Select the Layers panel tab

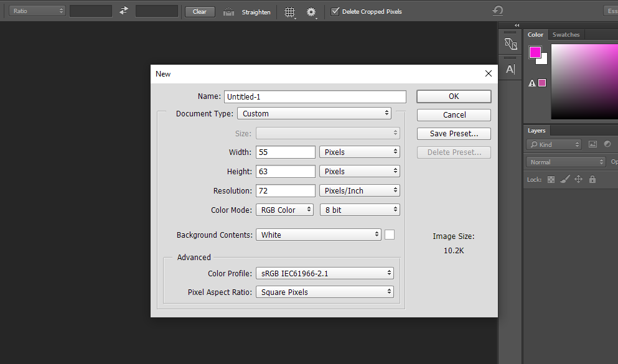click(x=536, y=131)
